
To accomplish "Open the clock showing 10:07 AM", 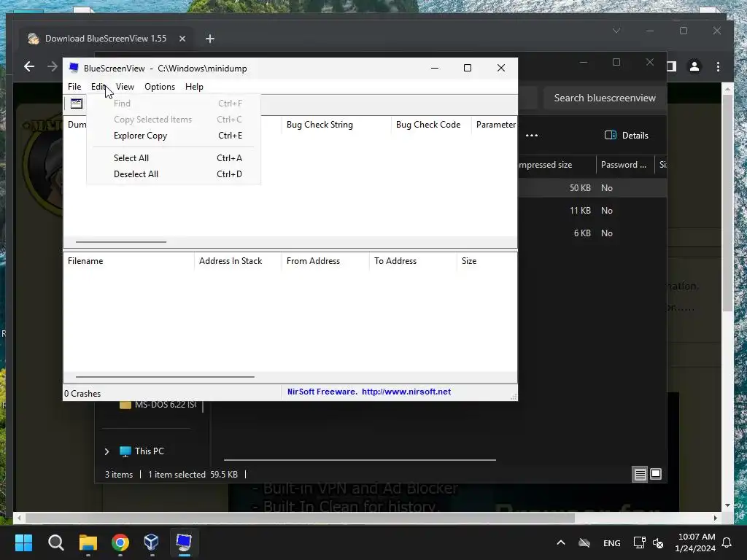I will coord(696,542).
